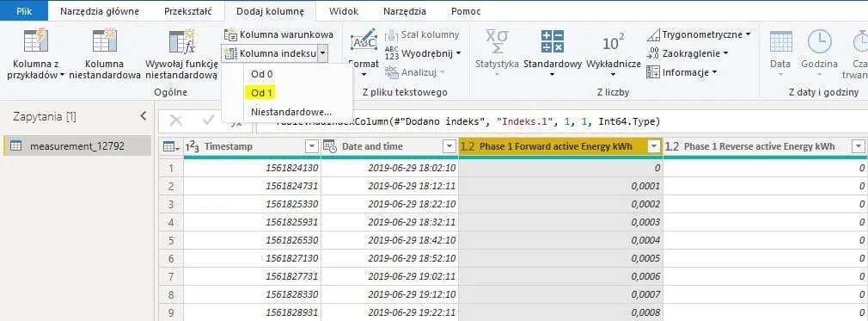Screen dimensions: 868x321
Task: Click the cell 2019-06-29 19:02:11
Action: 389,276
